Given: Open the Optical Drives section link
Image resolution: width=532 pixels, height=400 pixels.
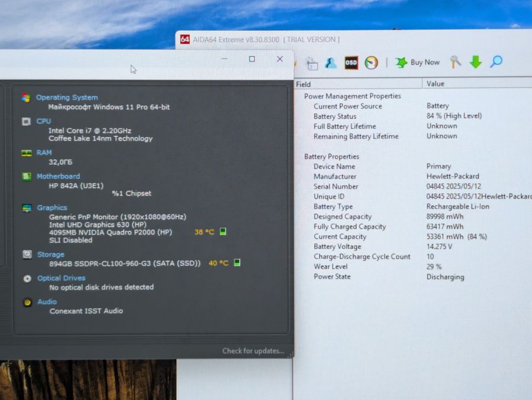Looking at the screenshot, I should (x=61, y=278).
